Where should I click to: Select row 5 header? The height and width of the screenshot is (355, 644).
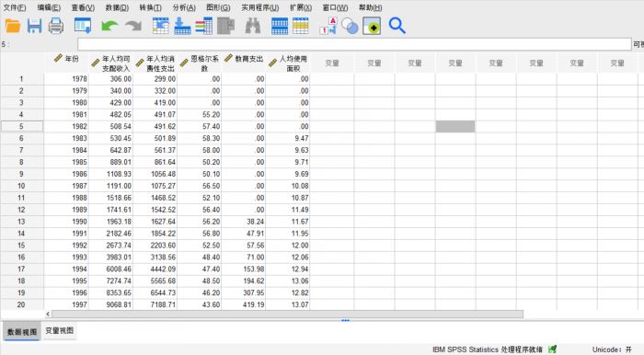tap(21, 126)
